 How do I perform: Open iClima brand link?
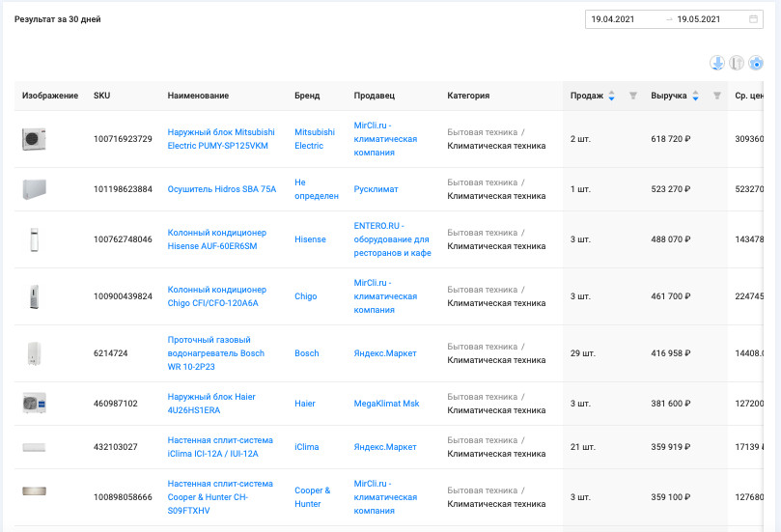(x=306, y=447)
